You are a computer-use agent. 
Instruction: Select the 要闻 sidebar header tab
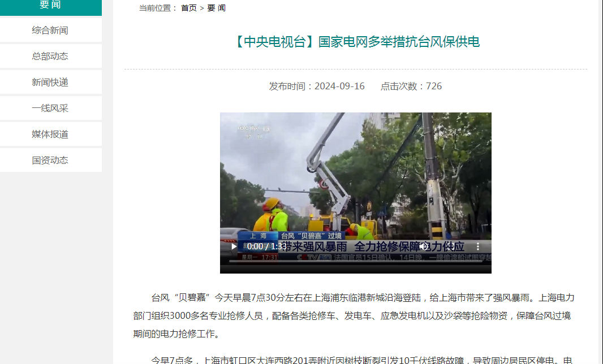coord(50,6)
